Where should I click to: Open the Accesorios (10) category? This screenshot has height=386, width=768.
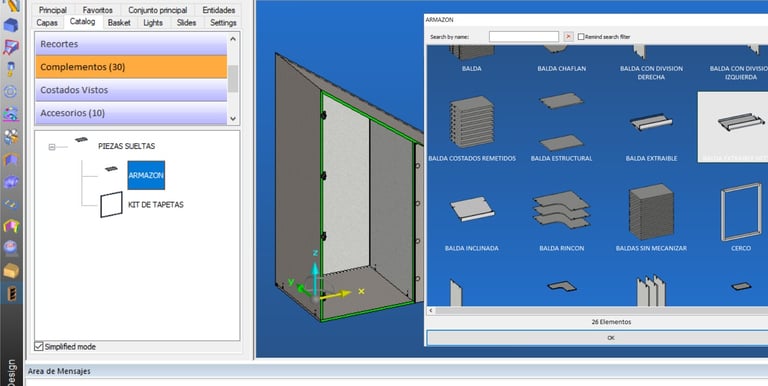point(131,113)
